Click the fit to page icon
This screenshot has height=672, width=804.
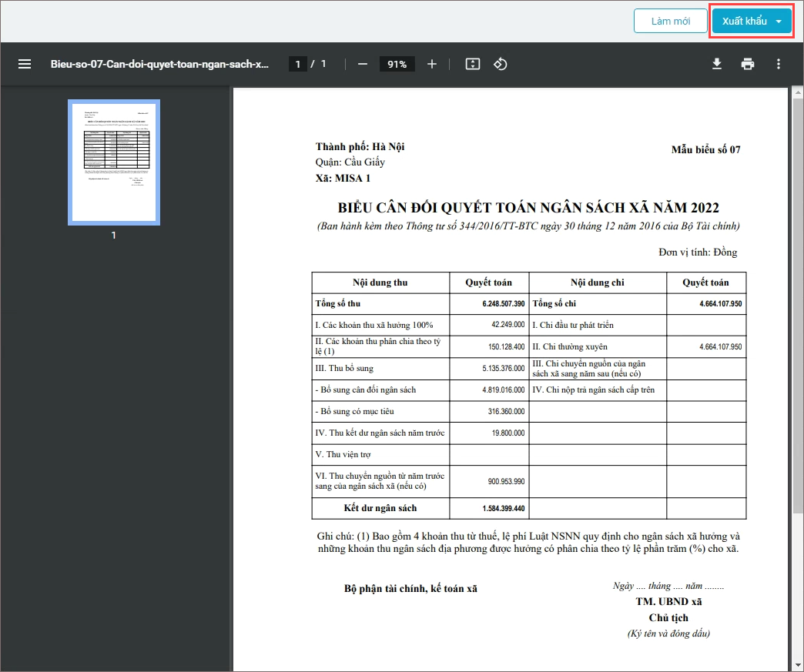[472, 64]
